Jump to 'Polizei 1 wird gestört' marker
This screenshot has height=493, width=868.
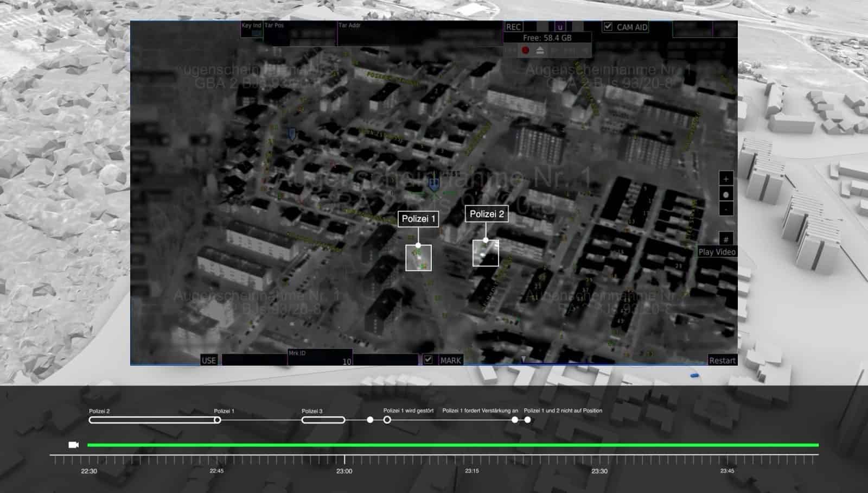coord(387,420)
